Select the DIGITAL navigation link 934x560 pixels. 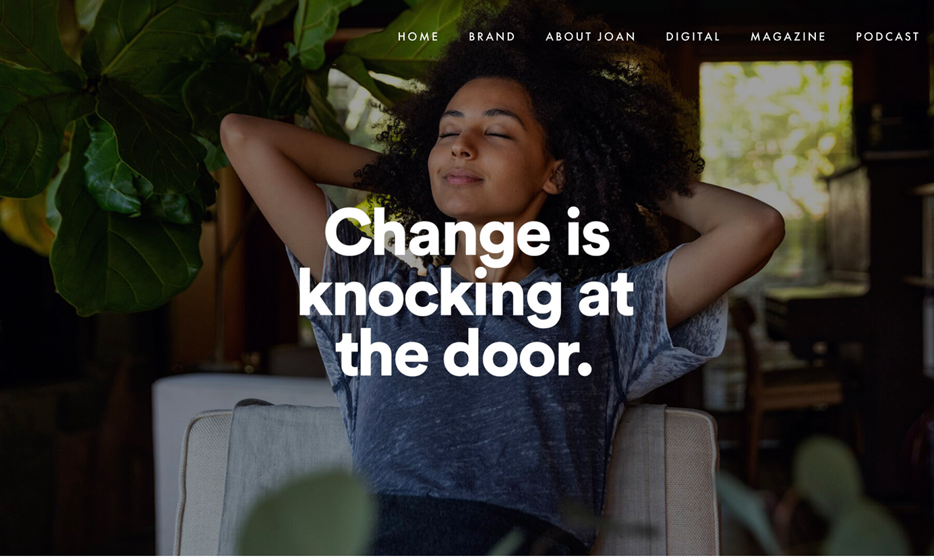pos(693,37)
